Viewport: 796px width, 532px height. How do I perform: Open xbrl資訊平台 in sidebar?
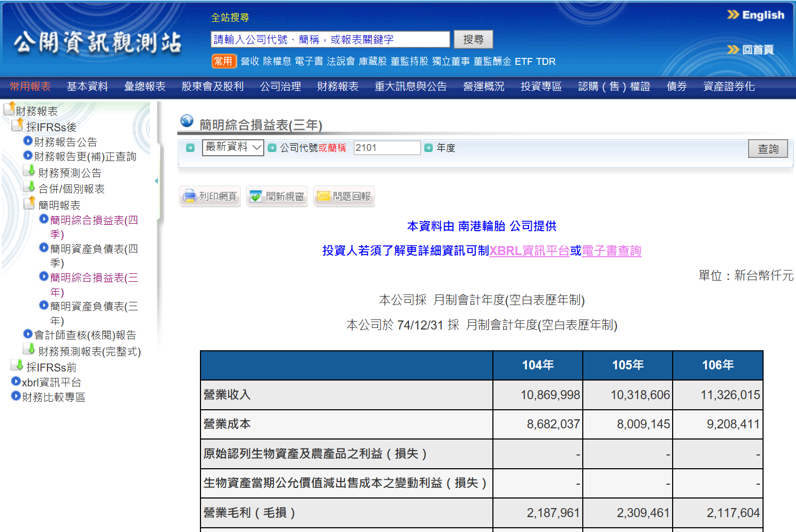pos(51,382)
